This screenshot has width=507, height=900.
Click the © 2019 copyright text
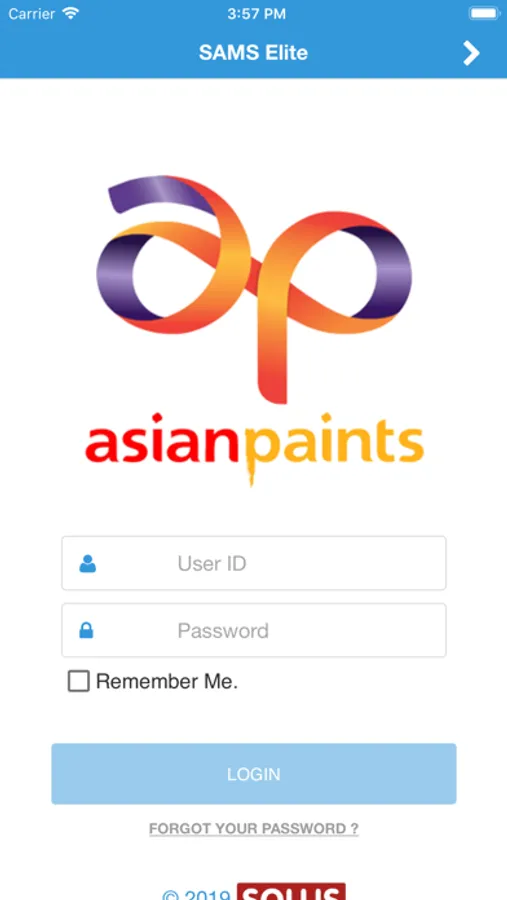click(197, 895)
